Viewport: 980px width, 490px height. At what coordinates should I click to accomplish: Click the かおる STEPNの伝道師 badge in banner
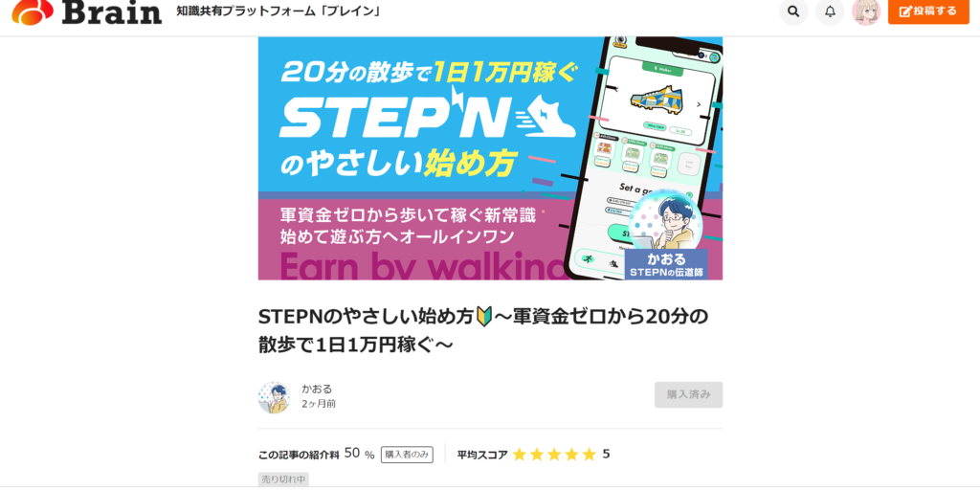click(666, 264)
